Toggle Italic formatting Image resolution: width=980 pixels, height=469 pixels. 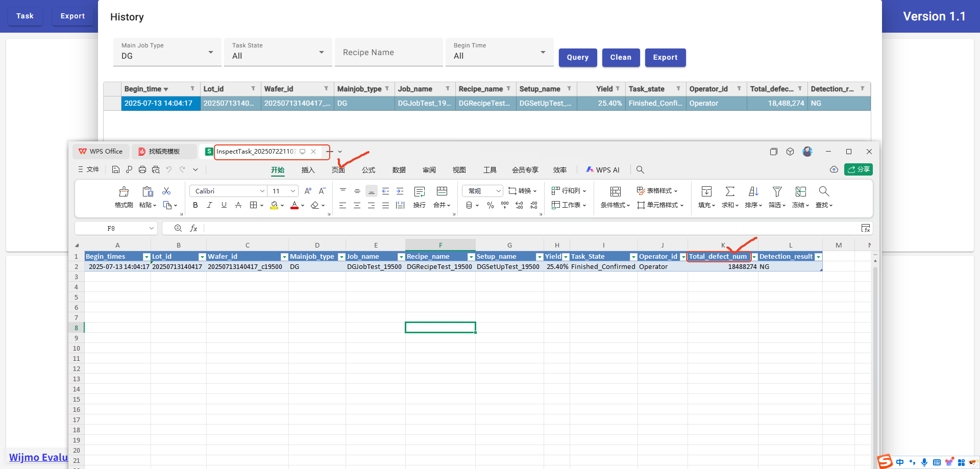[209, 205]
